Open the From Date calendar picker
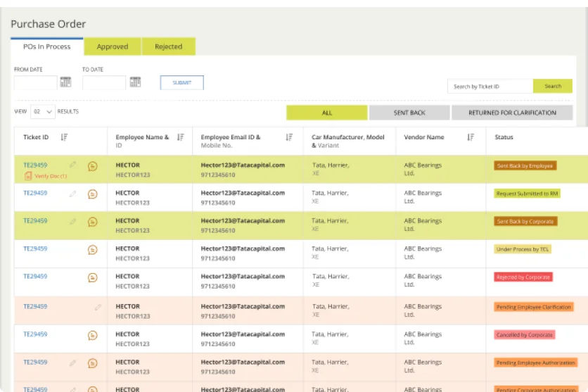Viewport: 588px width, 392px height. click(66, 82)
